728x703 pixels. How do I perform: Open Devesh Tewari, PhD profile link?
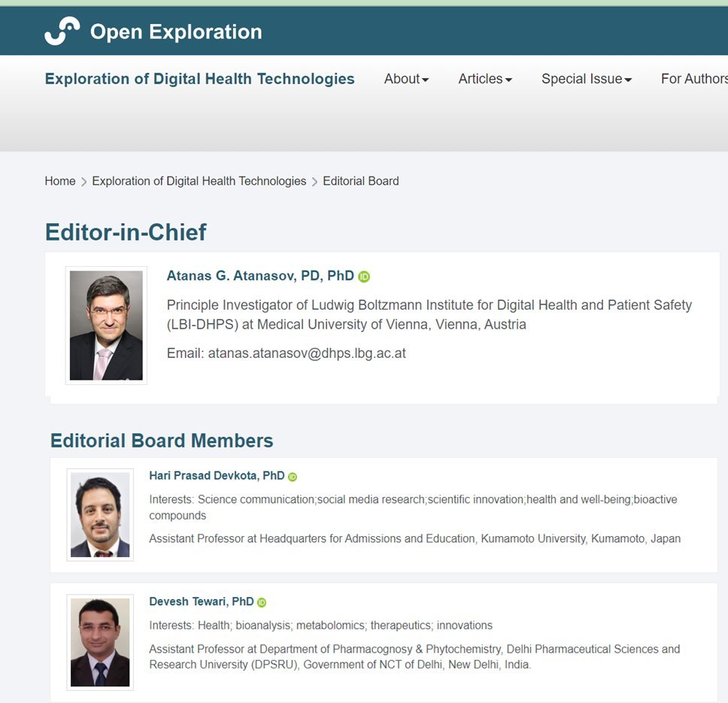coord(202,601)
